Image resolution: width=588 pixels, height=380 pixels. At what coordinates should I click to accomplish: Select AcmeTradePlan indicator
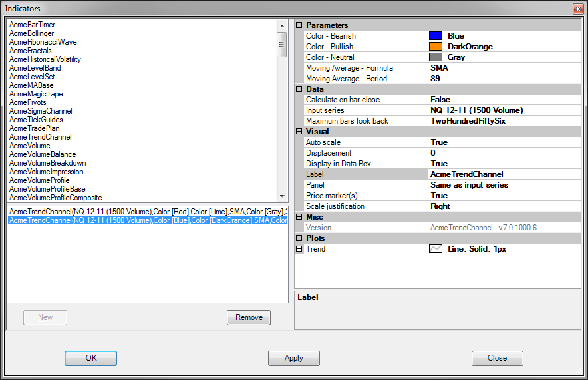35,128
